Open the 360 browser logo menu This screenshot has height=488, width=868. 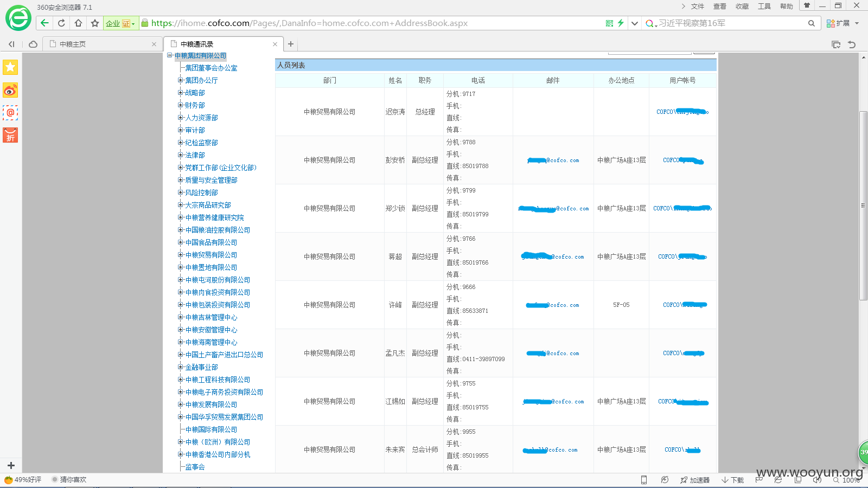tap(18, 18)
